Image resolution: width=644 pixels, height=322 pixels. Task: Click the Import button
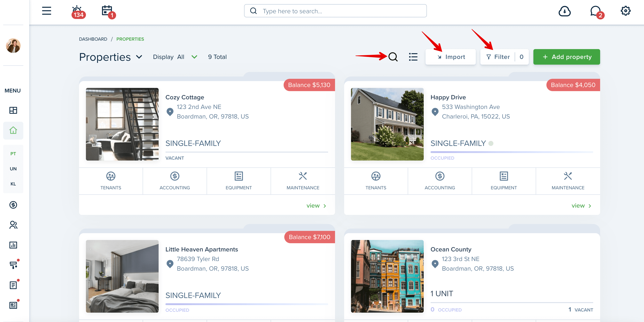[x=450, y=57]
